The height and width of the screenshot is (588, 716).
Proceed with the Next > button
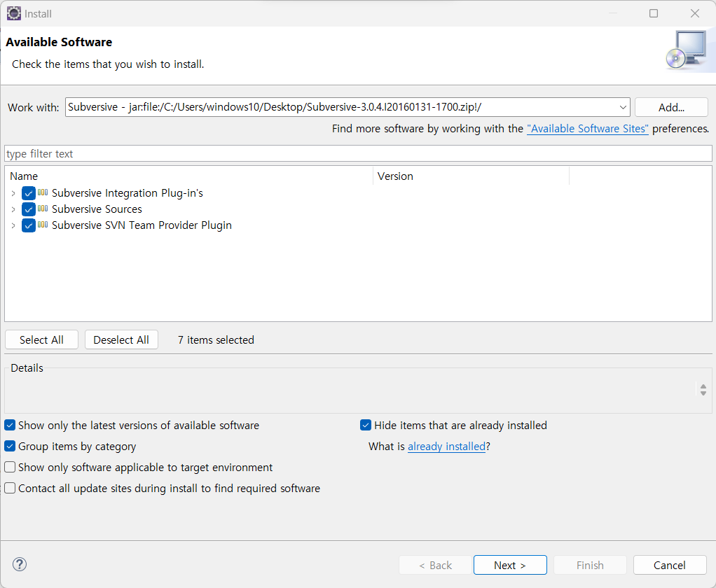click(x=510, y=565)
